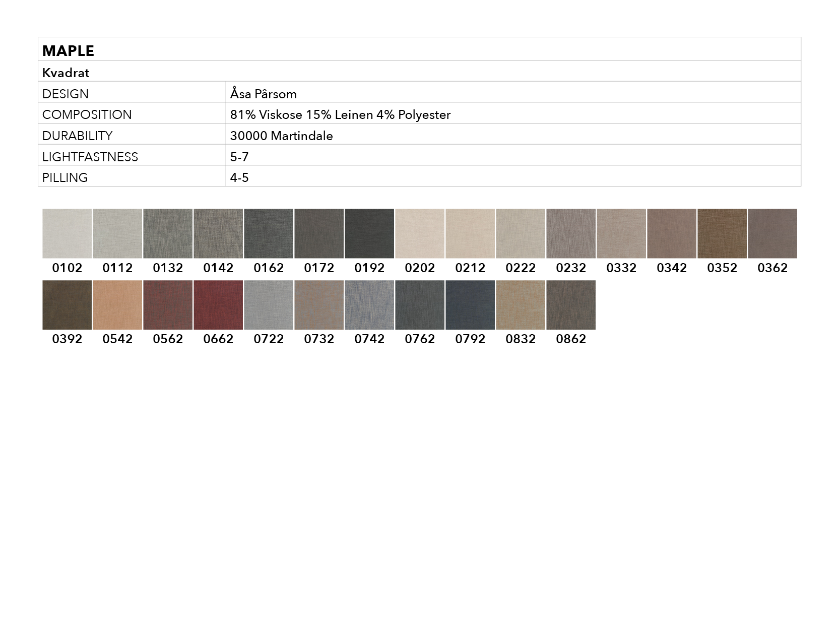This screenshot has width=840, height=630.
Task: Select swatch 0232
Action: tap(571, 233)
